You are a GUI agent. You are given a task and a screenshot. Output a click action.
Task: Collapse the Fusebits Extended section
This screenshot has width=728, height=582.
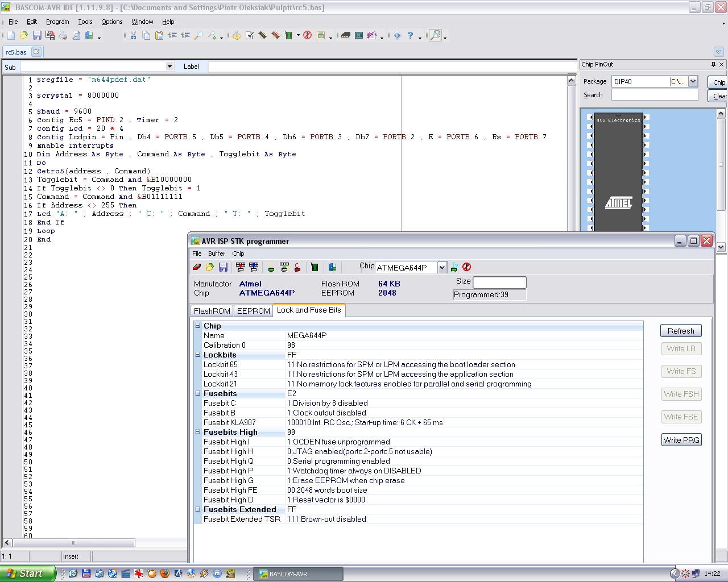[x=198, y=509]
